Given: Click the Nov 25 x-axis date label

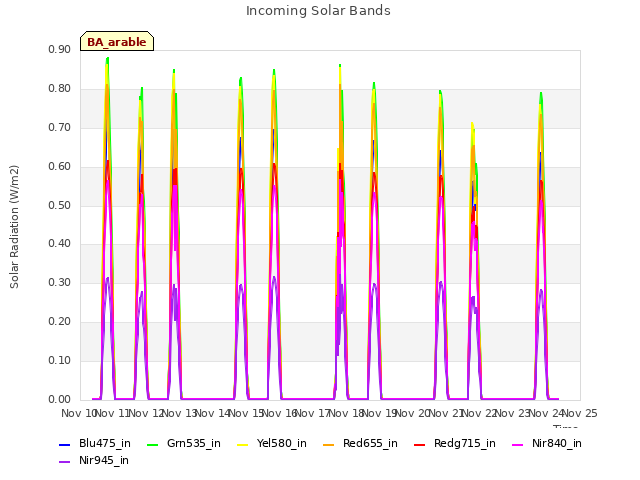Looking at the screenshot, I should pos(580,413).
